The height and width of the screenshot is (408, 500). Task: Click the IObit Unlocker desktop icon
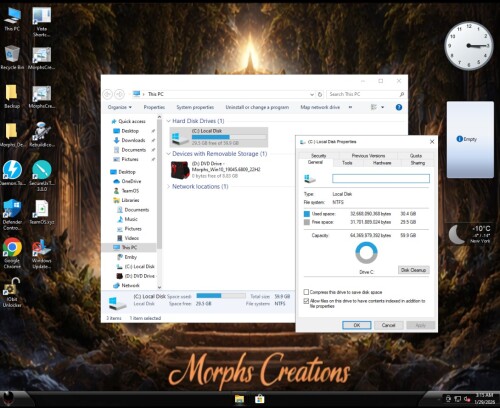point(12,292)
